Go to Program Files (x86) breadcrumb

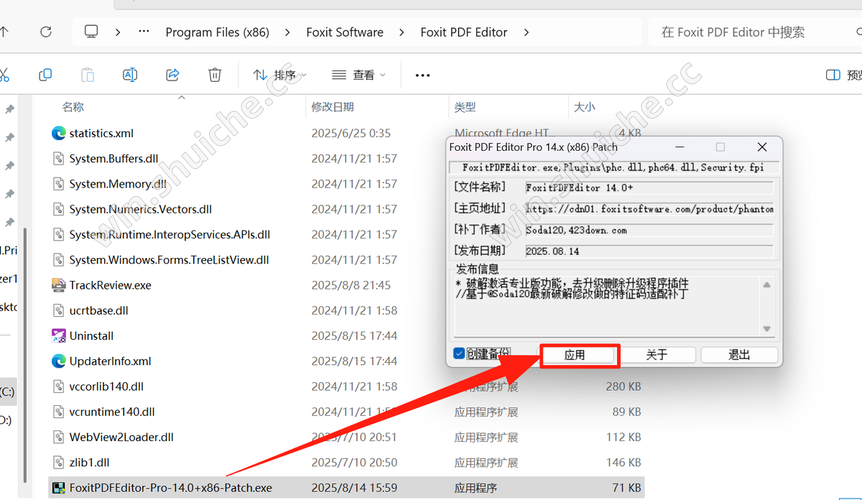tap(217, 32)
